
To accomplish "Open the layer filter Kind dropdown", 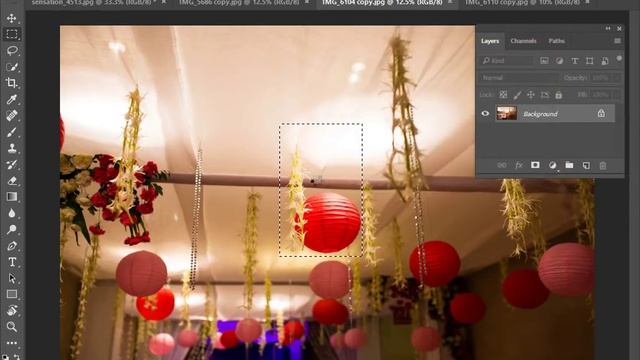I will pyautogui.click(x=507, y=61).
